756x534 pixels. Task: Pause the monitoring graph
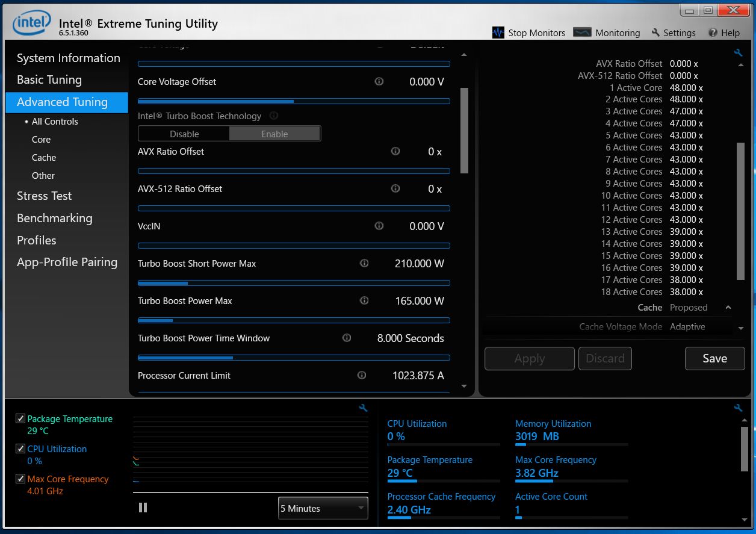(x=143, y=508)
